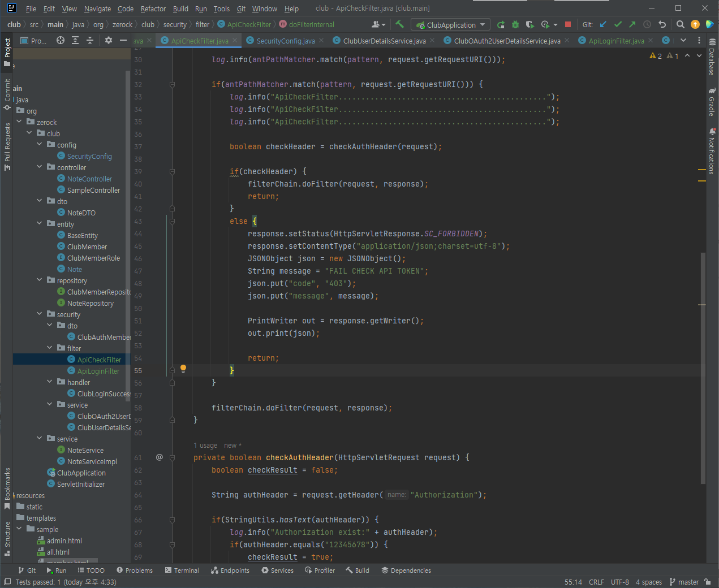Toggle the Terminal tool window
Screen dimensions: 719x588
(182, 570)
